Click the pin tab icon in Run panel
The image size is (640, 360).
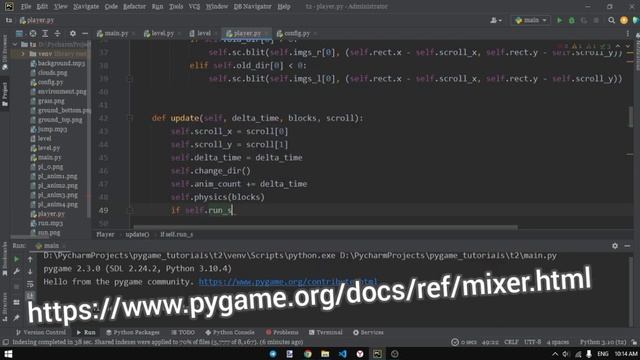(x=17, y=317)
